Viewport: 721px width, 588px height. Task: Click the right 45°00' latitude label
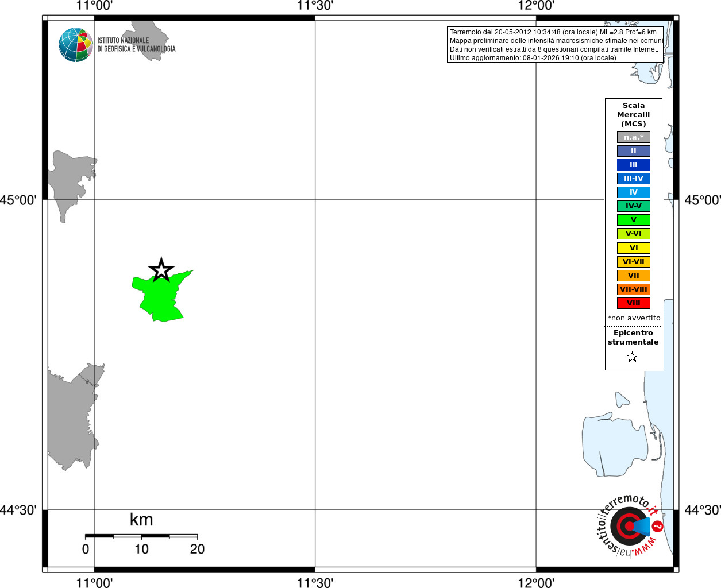point(703,200)
